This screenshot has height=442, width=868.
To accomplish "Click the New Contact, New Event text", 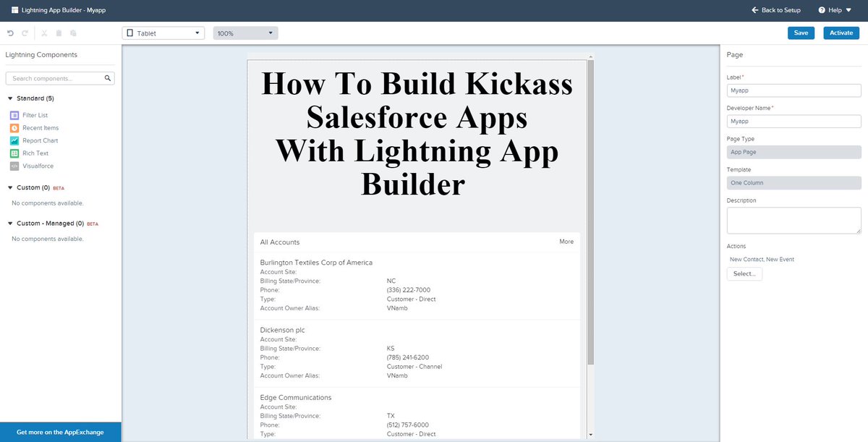I will click(x=762, y=259).
